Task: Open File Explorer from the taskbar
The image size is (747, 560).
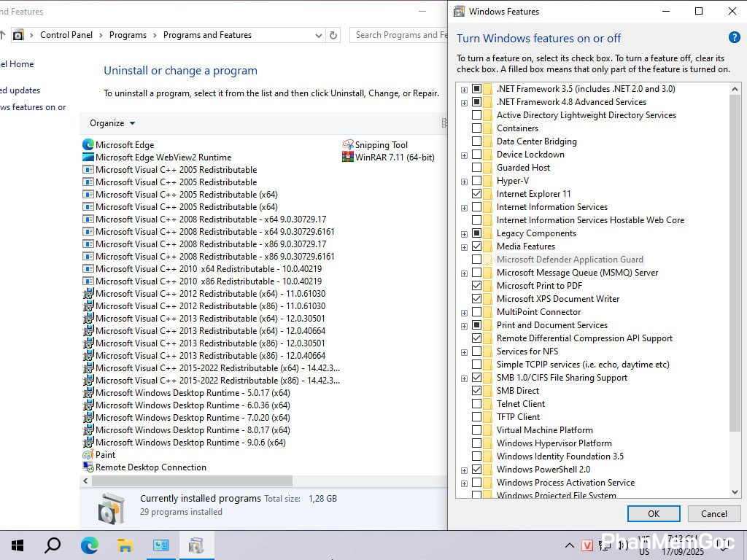Action: pos(125,545)
